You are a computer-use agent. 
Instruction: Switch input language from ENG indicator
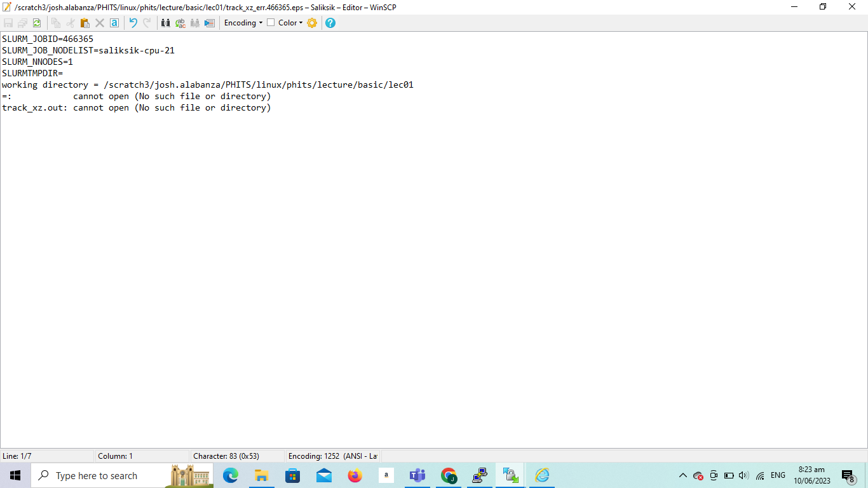point(778,475)
